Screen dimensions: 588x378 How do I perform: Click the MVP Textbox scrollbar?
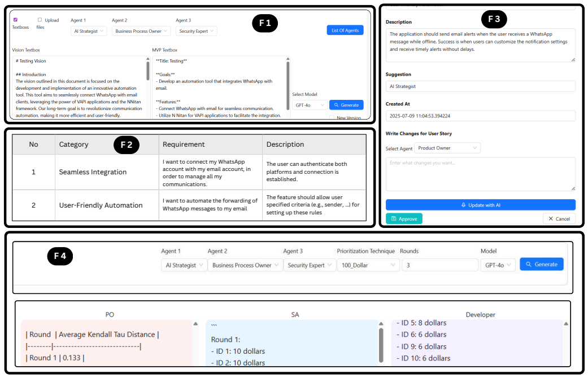(288, 85)
